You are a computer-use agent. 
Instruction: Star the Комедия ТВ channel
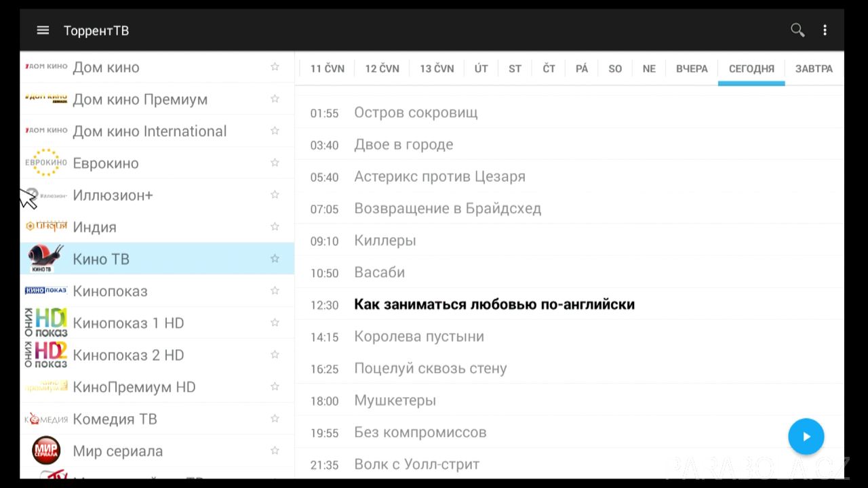click(x=275, y=418)
